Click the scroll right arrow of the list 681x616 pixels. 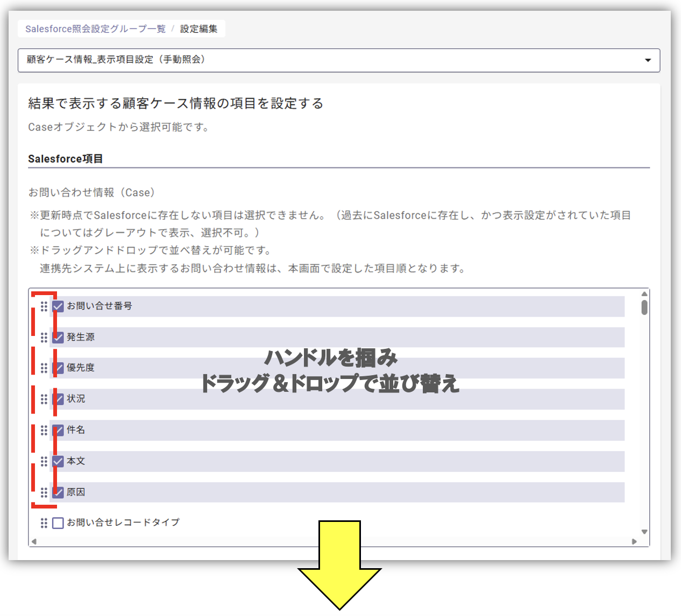(x=634, y=541)
